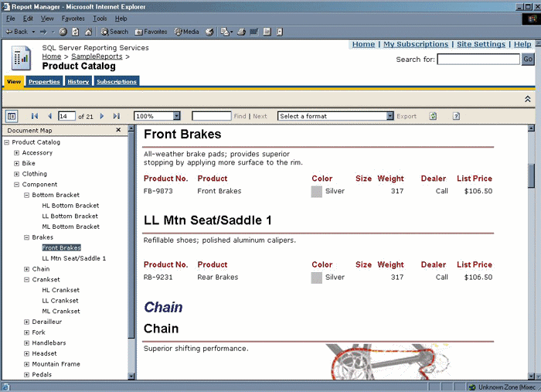Expand the Bike node
541x392 pixels.
(16, 163)
